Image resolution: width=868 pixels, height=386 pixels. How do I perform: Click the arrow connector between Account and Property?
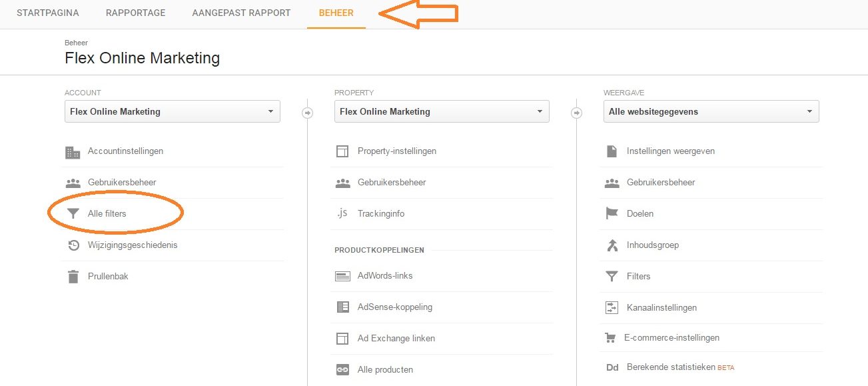coord(307,113)
